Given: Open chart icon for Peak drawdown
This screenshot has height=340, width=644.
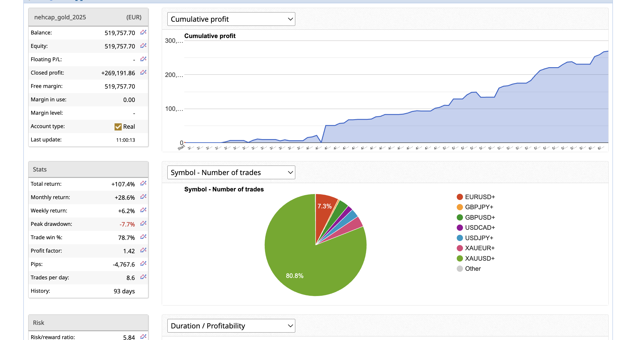Looking at the screenshot, I should coord(143,223).
